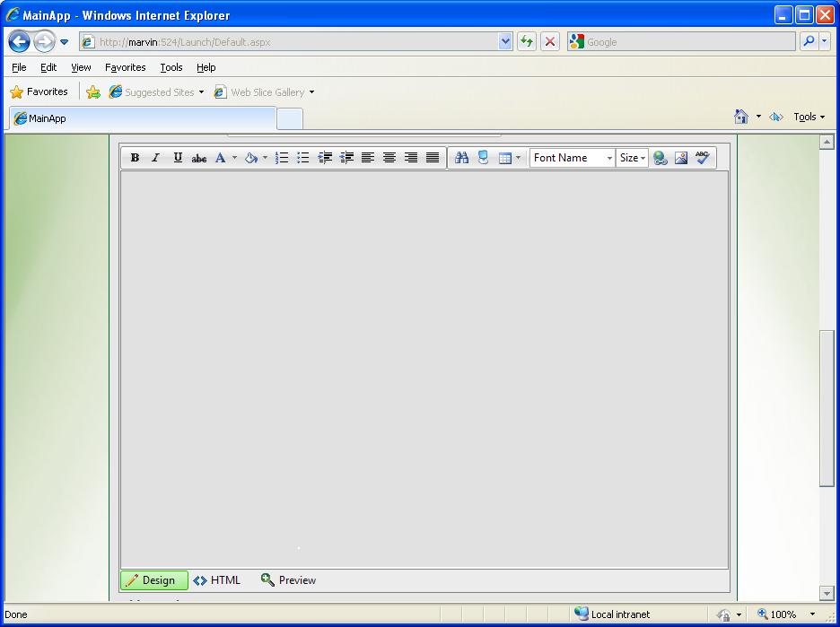Open find and replace binoculars tool
The image size is (840, 627).
point(461,157)
